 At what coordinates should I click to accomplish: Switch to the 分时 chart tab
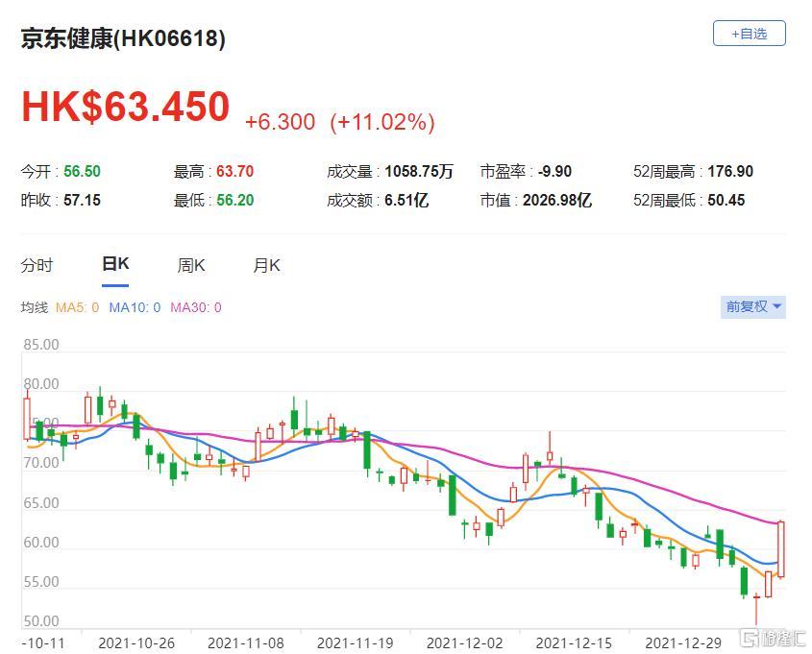click(37, 266)
